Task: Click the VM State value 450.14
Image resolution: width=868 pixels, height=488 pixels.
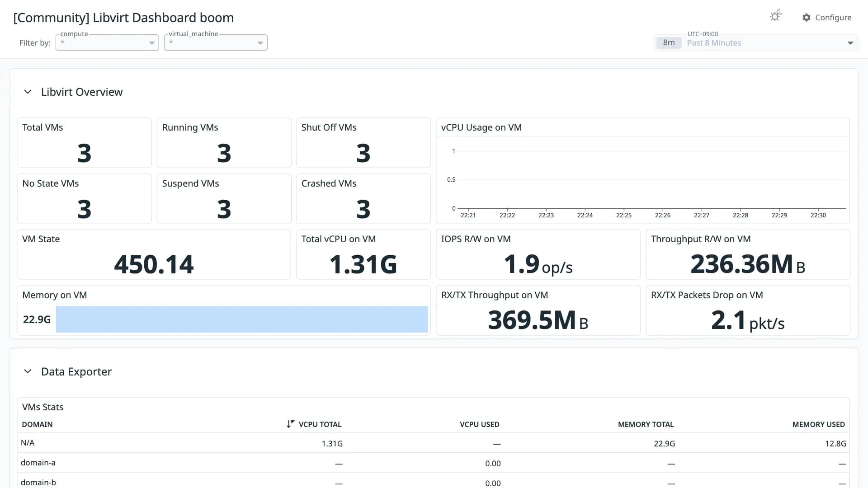Action: tap(154, 264)
